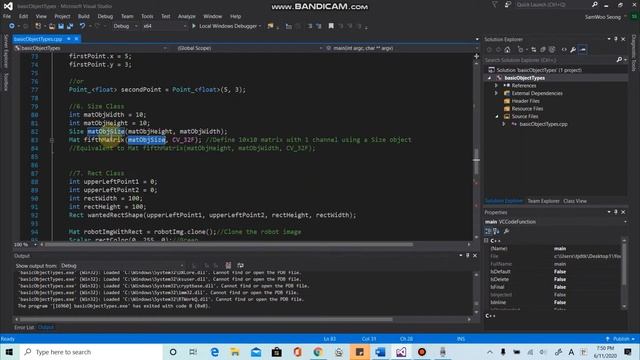
Task: Expand the External Dependencies node
Action: [496, 93]
